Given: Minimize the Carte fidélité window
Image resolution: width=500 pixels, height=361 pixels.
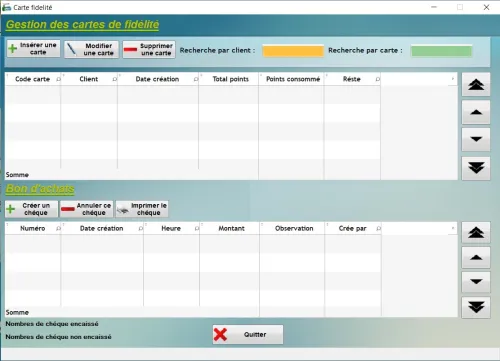Looking at the screenshot, I should click(x=434, y=7).
